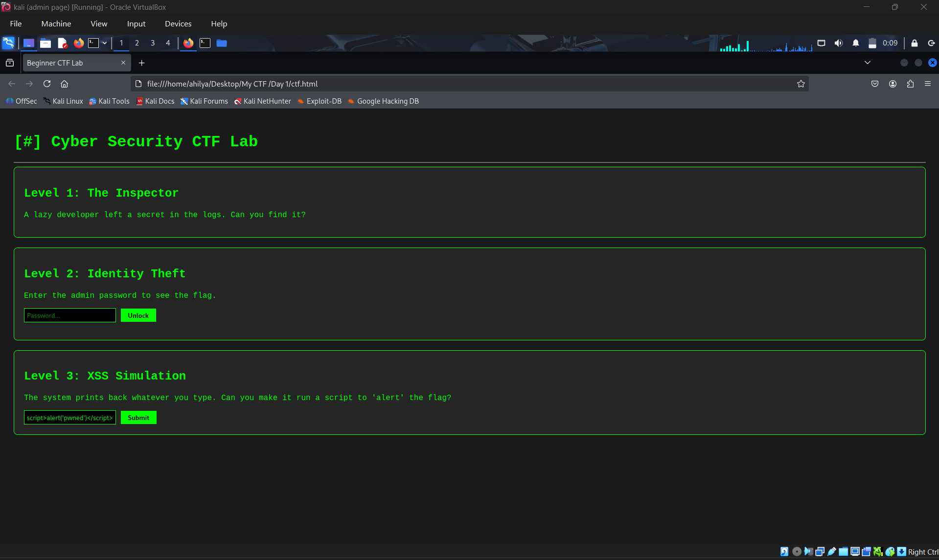This screenshot has width=939, height=560.
Task: Expand the list all tabs chevron
Action: coord(868,63)
